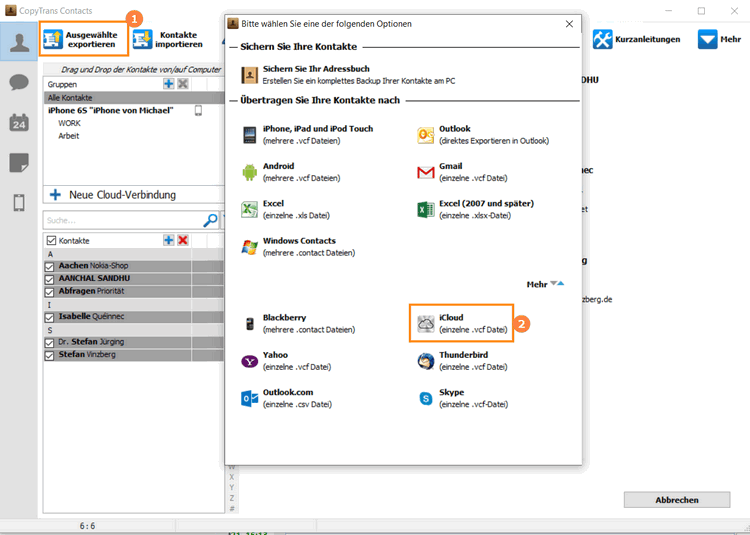Export contacts to Skype
This screenshot has width=750, height=535.
click(462, 398)
